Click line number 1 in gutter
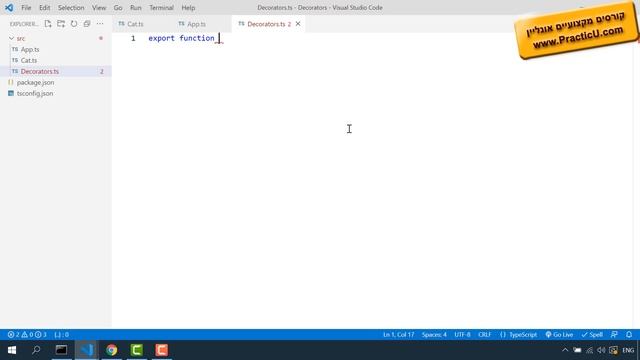This screenshot has width=640, height=360. 133,38
